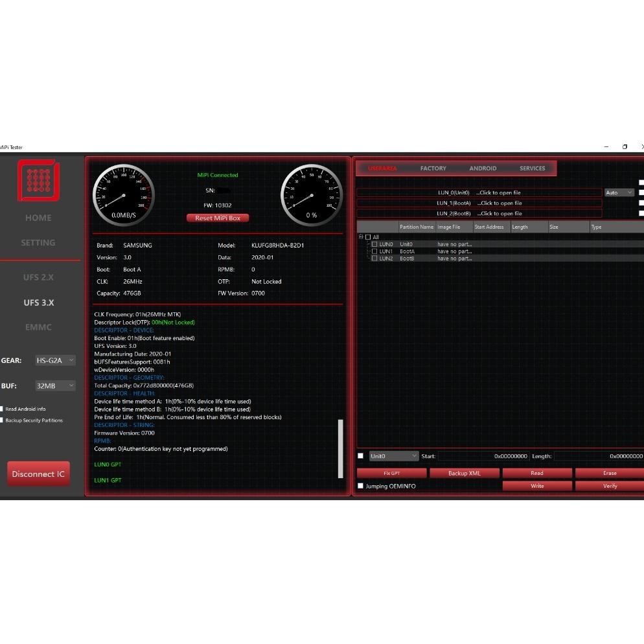Open the SETTING page
The width and height of the screenshot is (644, 644).
click(38, 242)
